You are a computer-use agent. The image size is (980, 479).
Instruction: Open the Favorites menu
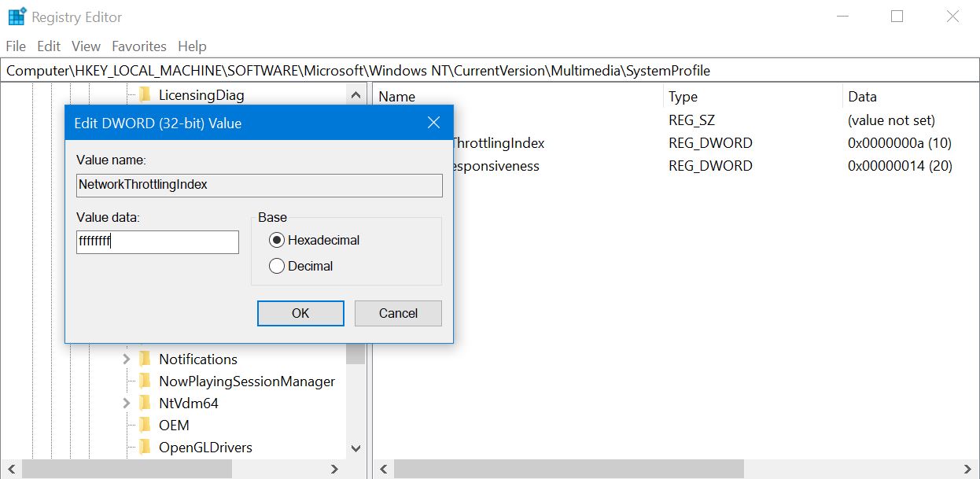(139, 46)
